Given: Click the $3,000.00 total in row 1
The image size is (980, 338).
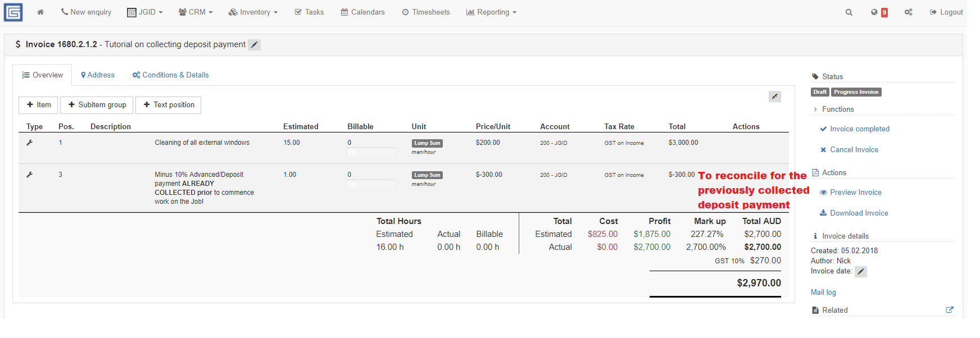Looking at the screenshot, I should pyautogui.click(x=683, y=143).
